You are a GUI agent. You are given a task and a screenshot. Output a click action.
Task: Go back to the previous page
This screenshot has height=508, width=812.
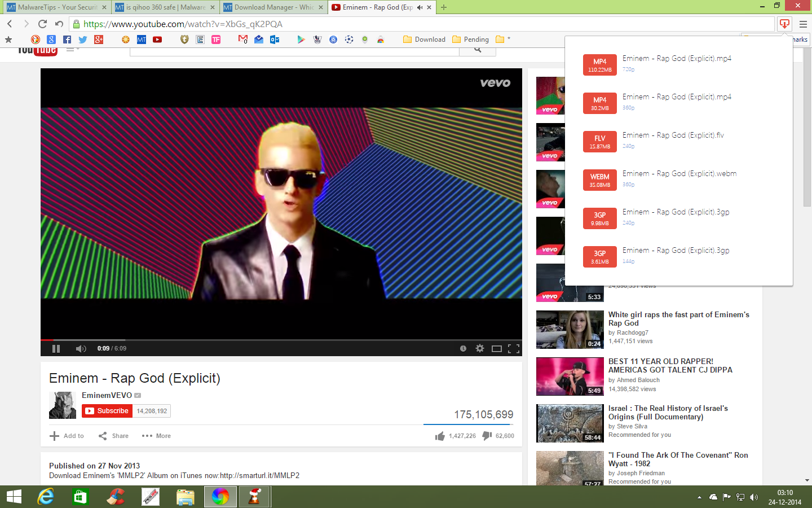pyautogui.click(x=10, y=24)
